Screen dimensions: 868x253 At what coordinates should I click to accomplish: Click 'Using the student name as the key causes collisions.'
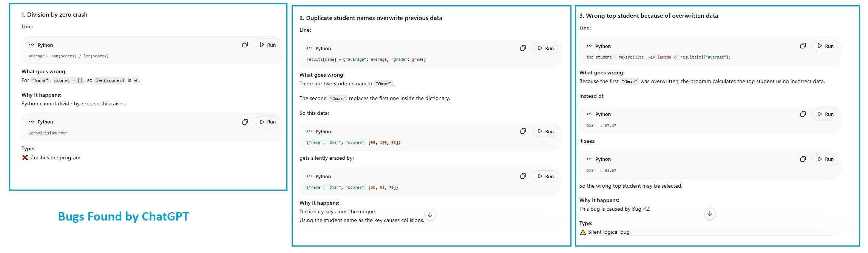pyautogui.click(x=362, y=220)
